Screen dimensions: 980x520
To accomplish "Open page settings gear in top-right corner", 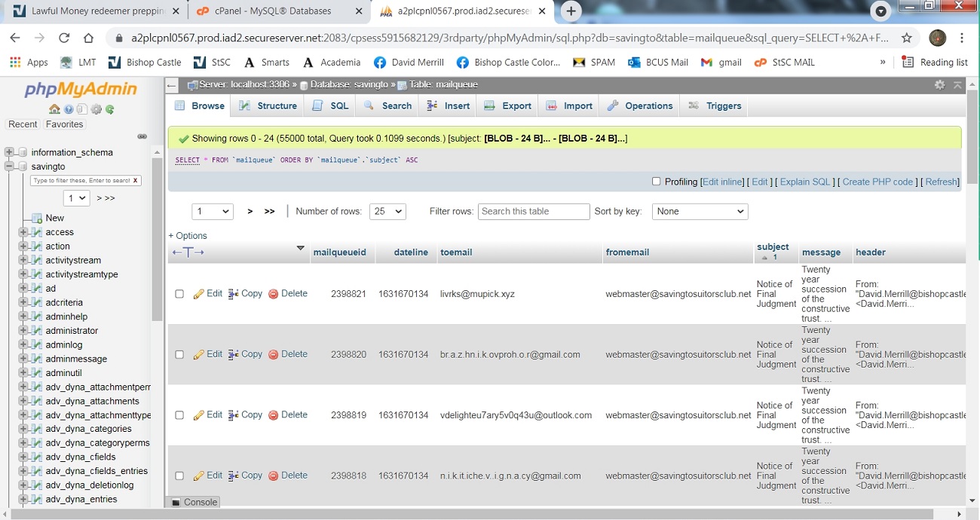I will coord(939,85).
